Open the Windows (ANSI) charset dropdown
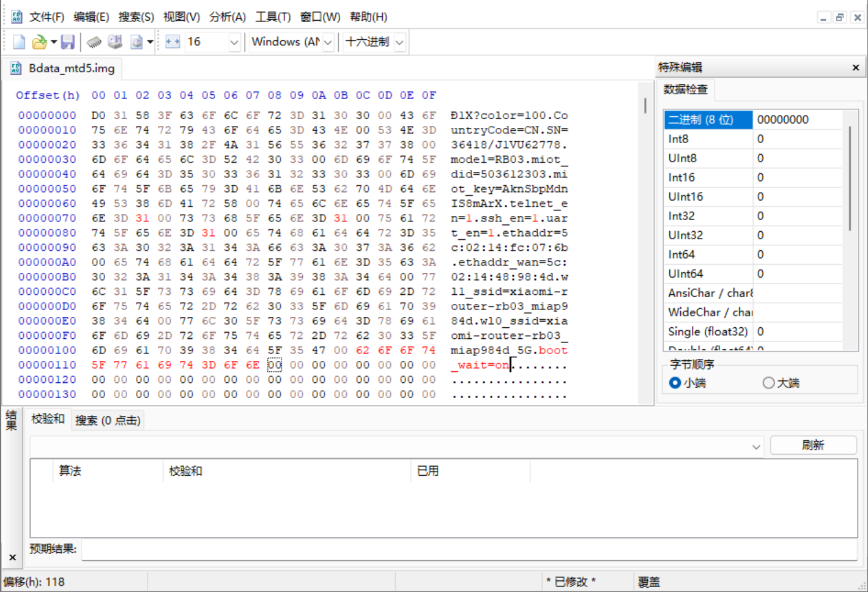 click(328, 42)
